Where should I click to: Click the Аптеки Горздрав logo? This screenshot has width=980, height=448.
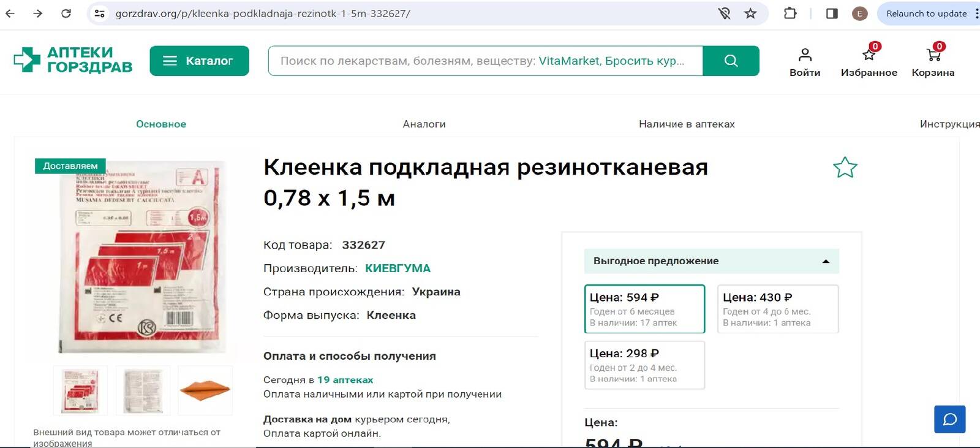(x=73, y=60)
